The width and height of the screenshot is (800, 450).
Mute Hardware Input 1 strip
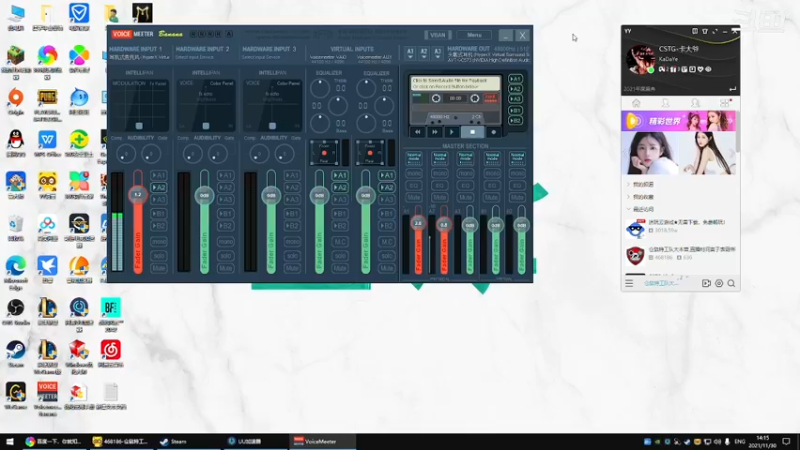pos(159,268)
